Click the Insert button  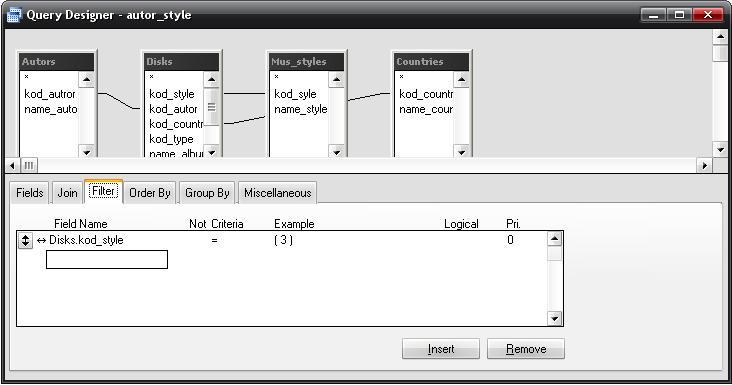coord(441,349)
